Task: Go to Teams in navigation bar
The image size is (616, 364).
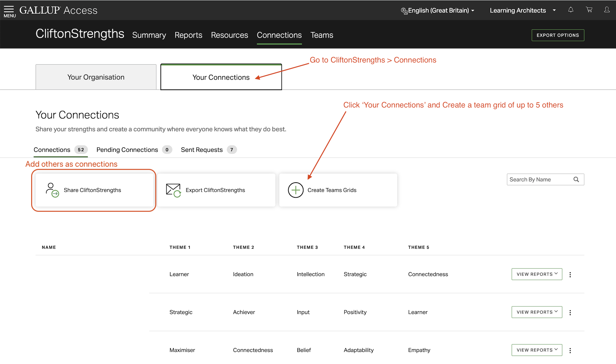Action: (322, 35)
